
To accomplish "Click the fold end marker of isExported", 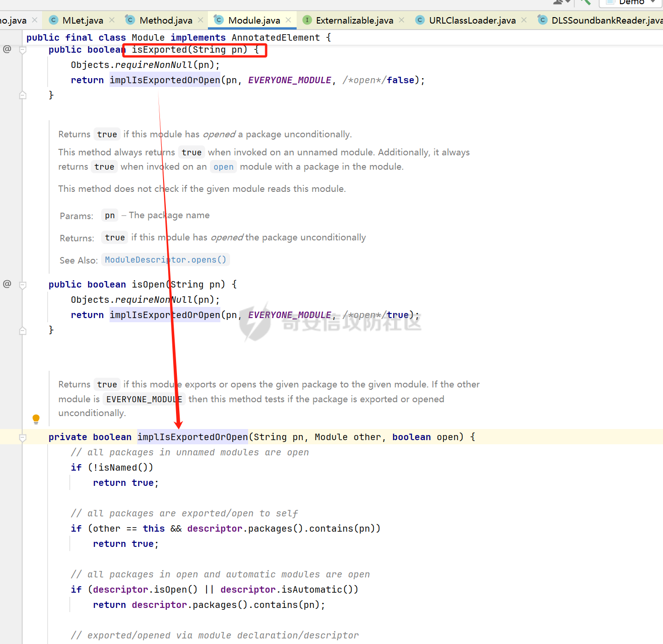I will click(x=23, y=95).
